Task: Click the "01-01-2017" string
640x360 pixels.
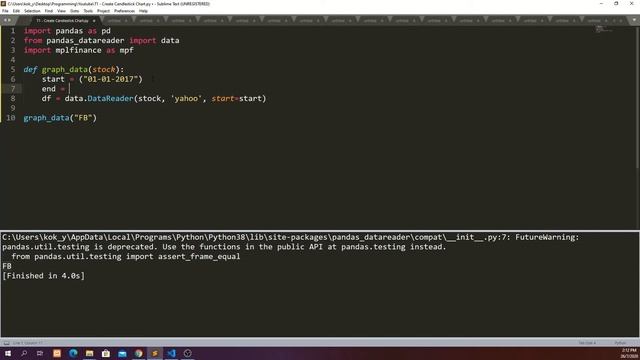Action: click(x=111, y=79)
